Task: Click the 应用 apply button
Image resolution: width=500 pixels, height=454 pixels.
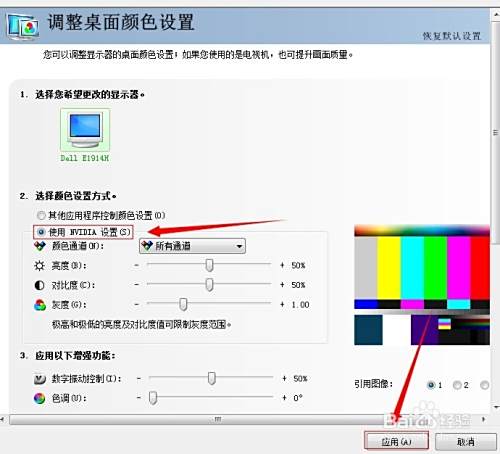Action: tap(396, 442)
